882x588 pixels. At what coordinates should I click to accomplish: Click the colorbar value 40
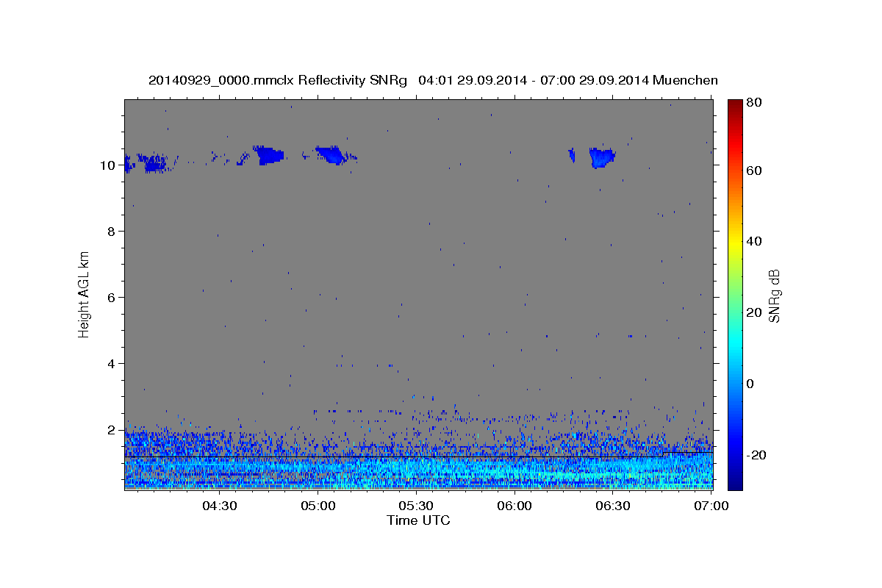[756, 242]
